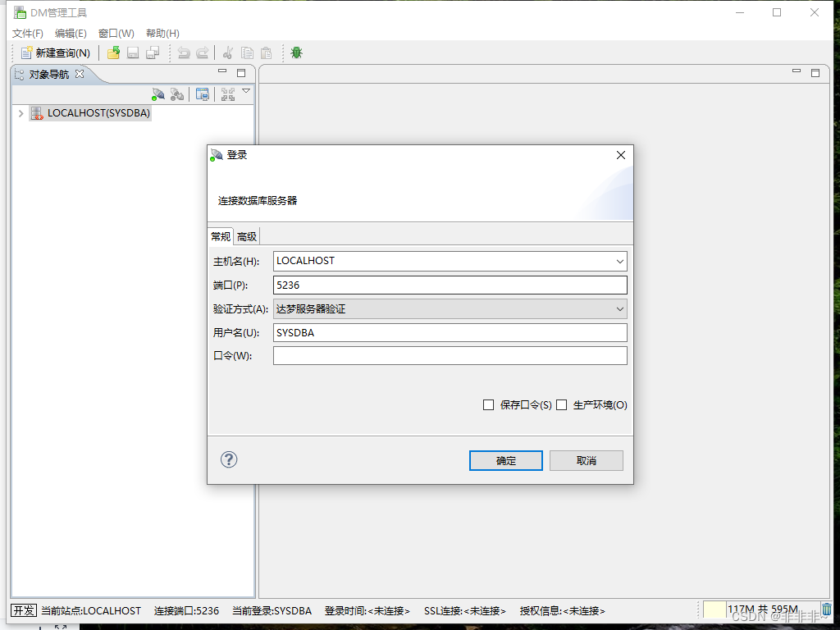Click the help question mark icon
This screenshot has width=840, height=630.
coord(229,459)
